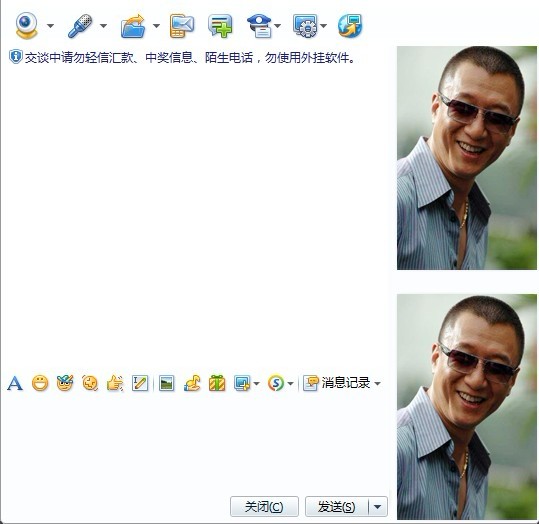Open the gift box icon
Image resolution: width=539 pixels, height=524 pixels.
pos(217,383)
